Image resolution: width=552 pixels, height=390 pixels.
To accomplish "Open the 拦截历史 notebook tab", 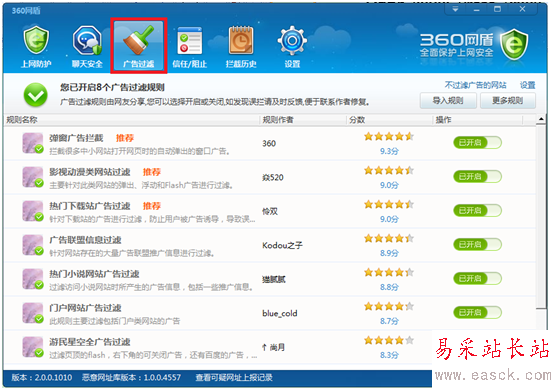I will pos(241,46).
